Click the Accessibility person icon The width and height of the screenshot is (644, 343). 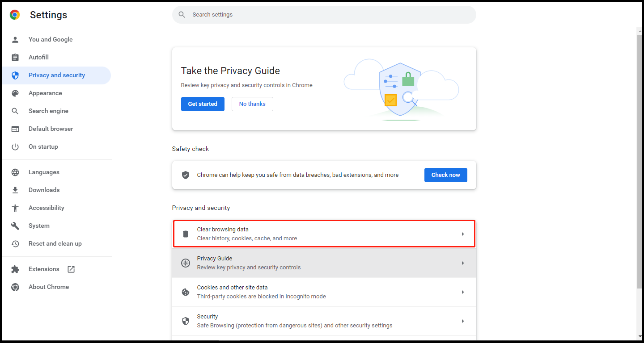(15, 208)
